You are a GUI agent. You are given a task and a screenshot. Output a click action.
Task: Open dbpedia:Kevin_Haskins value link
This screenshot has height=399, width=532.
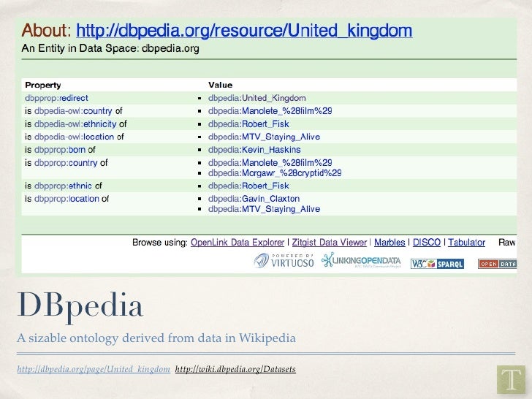click(254, 150)
